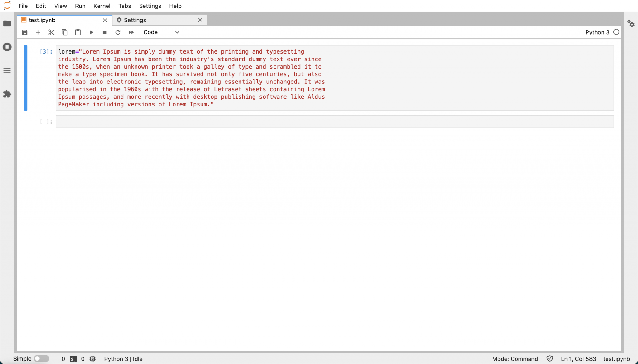Paste cell from the clipboard

coord(78,32)
